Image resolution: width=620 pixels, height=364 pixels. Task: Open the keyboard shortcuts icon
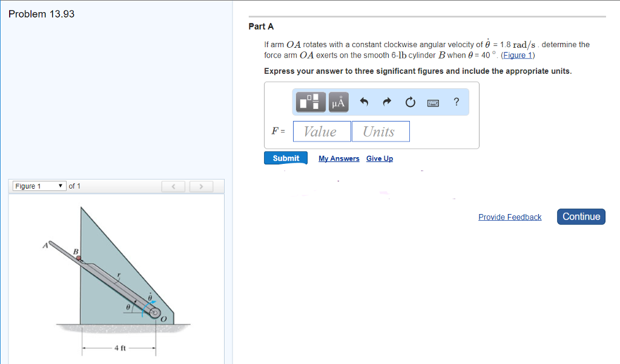coord(432,102)
